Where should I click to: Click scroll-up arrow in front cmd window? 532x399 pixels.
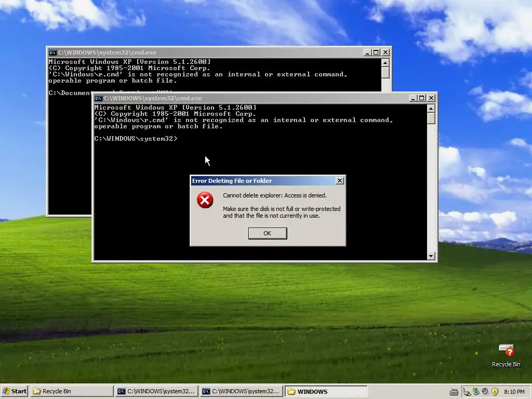pyautogui.click(x=431, y=109)
